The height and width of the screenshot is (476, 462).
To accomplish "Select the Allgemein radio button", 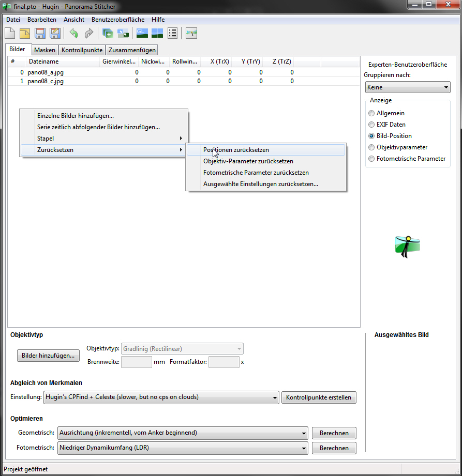I will coord(371,113).
